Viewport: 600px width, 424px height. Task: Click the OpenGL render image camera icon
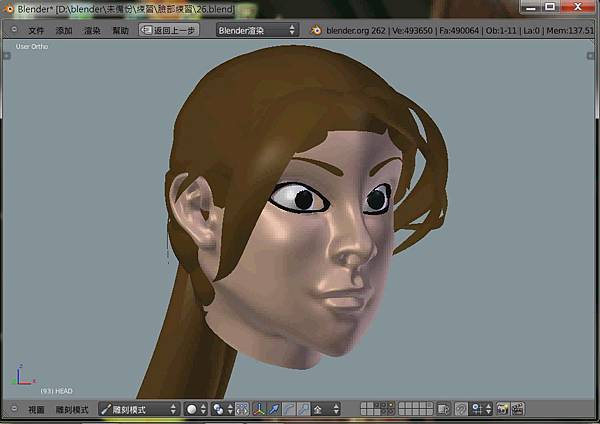pos(503,409)
